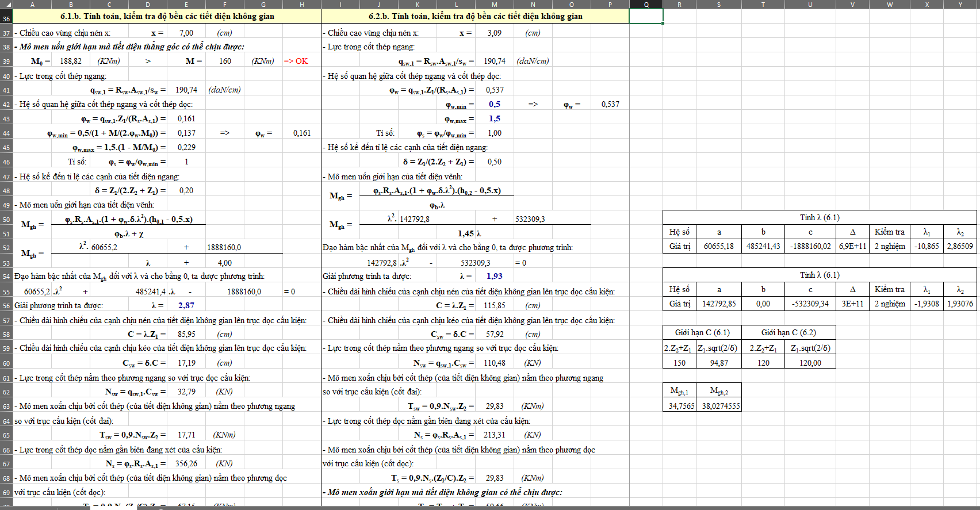
Task: Select blue λ value 2,87
Action: click(186, 305)
